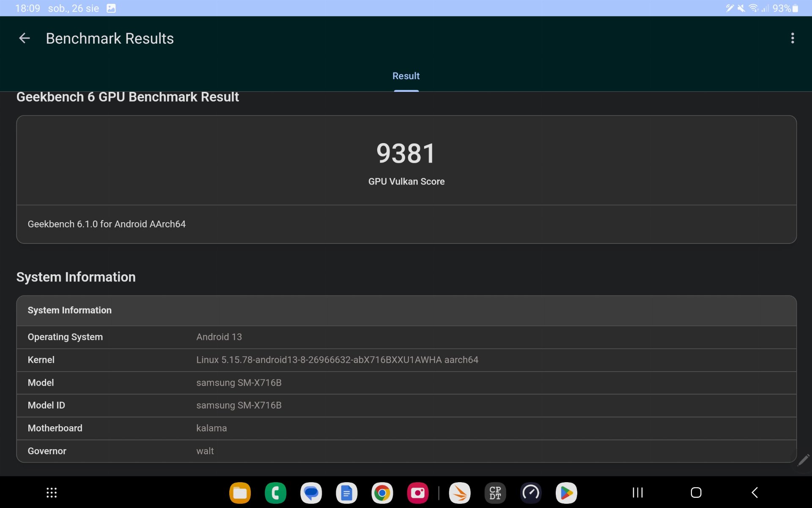The image size is (812, 508).
Task: Tap the Linux kernel version string
Action: pos(337,360)
